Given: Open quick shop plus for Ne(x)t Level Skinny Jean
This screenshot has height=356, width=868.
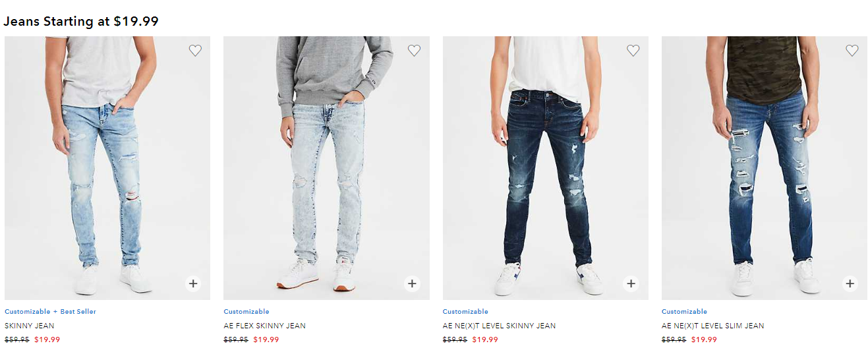Looking at the screenshot, I should pos(631,283).
